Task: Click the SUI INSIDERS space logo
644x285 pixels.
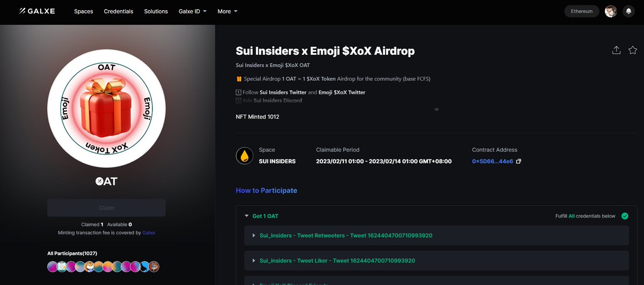Action: 245,156
